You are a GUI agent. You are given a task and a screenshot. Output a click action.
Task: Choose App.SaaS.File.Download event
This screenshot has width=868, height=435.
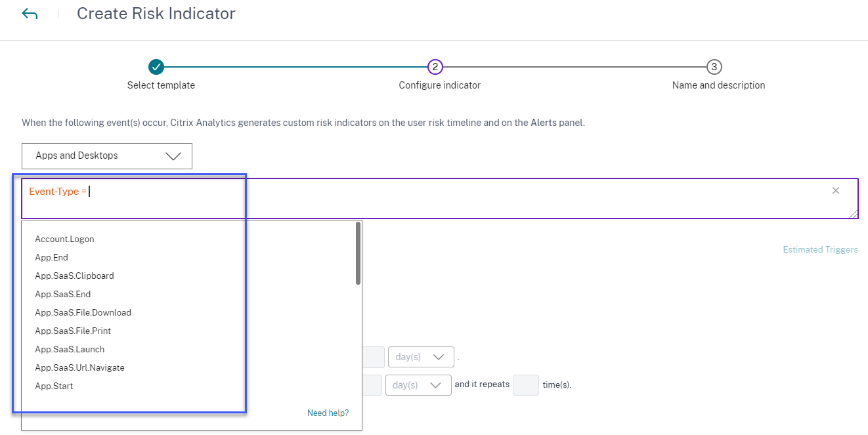(x=83, y=313)
